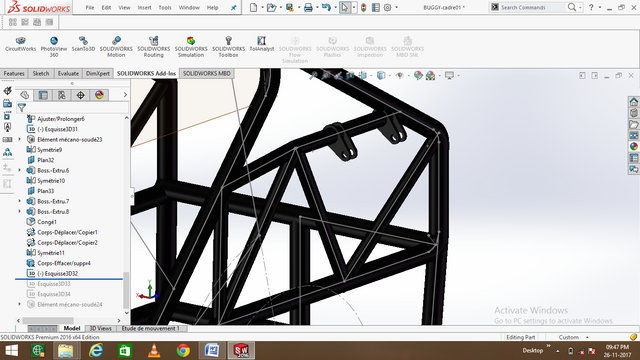Image resolution: width=640 pixels, height=360 pixels.
Task: Open the View menu
Action: pyautogui.click(x=124, y=7)
